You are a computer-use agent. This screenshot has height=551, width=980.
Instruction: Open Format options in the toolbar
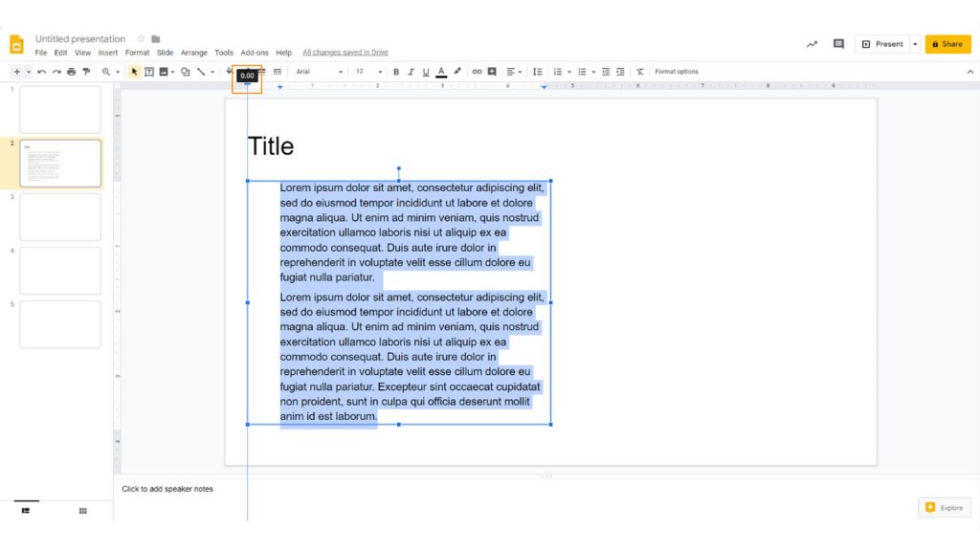(677, 72)
